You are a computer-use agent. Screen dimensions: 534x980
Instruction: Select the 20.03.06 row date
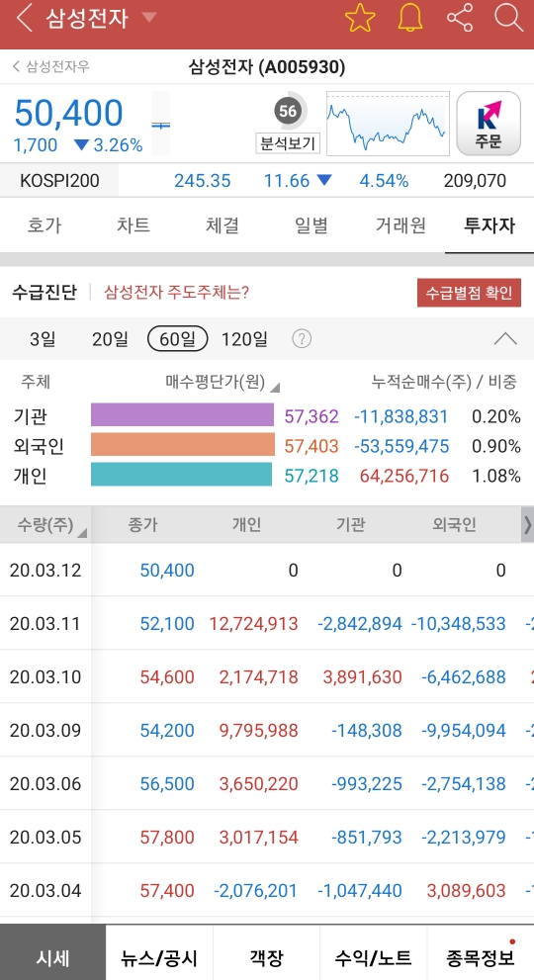(45, 783)
